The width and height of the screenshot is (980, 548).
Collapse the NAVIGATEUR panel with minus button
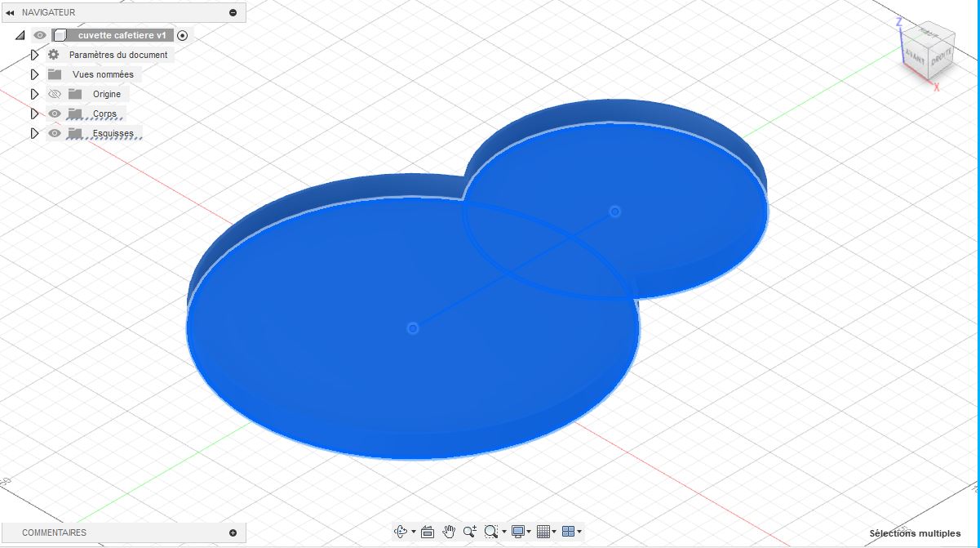tap(233, 12)
